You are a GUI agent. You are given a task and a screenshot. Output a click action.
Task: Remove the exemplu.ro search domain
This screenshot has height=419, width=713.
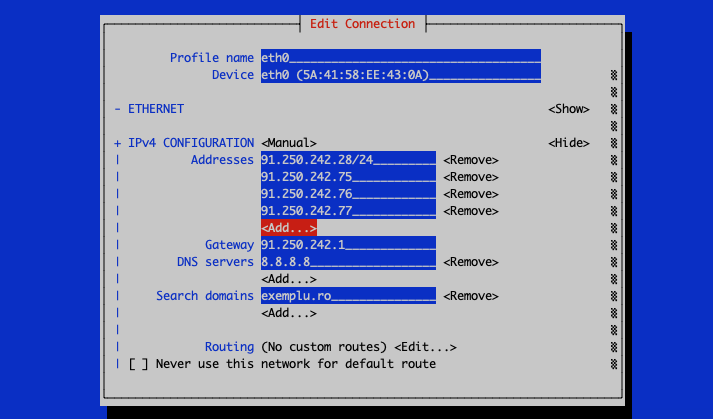point(471,296)
